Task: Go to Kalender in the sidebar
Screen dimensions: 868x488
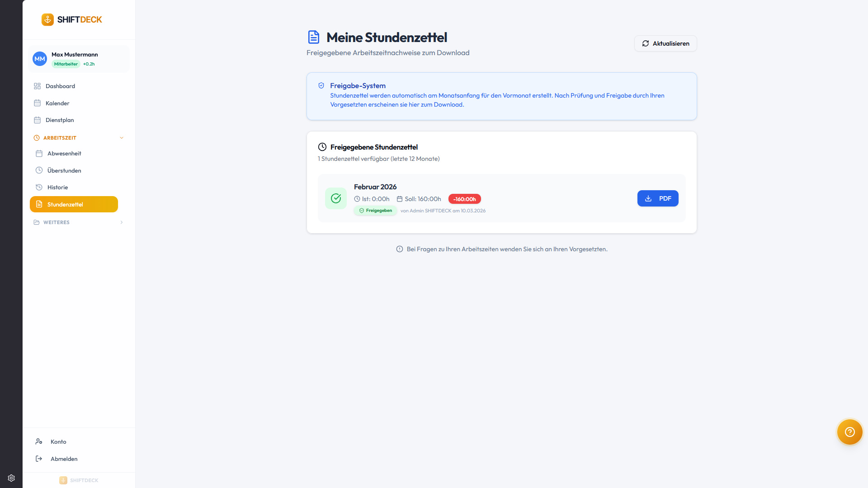Action: pyautogui.click(x=57, y=103)
